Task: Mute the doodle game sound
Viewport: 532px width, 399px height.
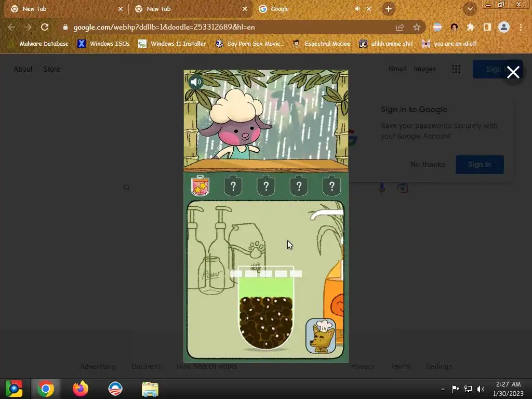Action: [196, 82]
